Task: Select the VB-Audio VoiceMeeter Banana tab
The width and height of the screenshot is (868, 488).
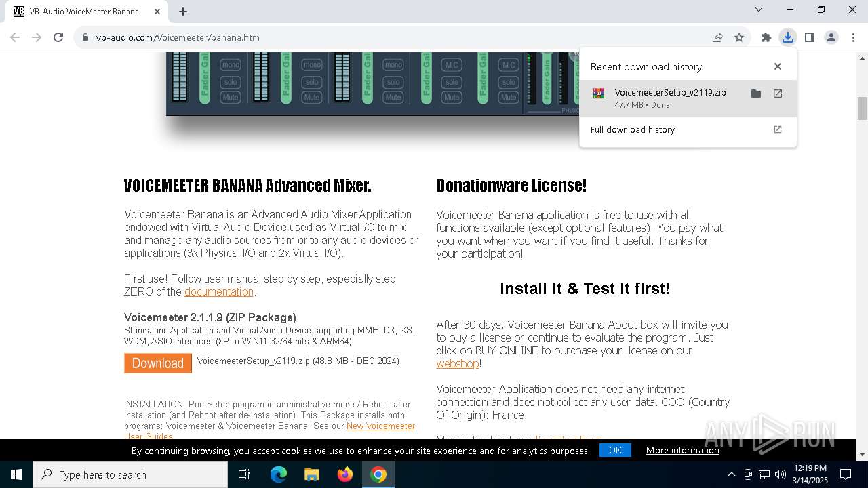Action: [x=85, y=12]
